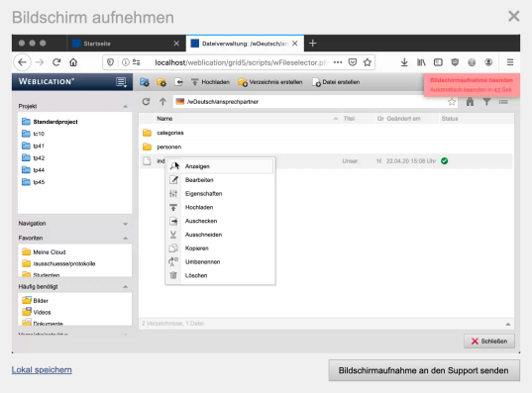Choose Bearbeiten in context menu
Screen dimensions: 532x393
(220, 180)
